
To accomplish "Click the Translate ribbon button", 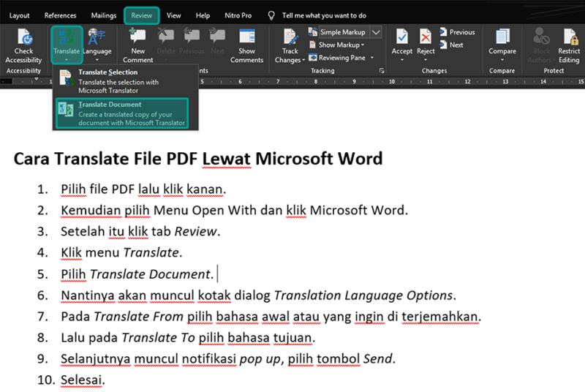I will click(67, 45).
